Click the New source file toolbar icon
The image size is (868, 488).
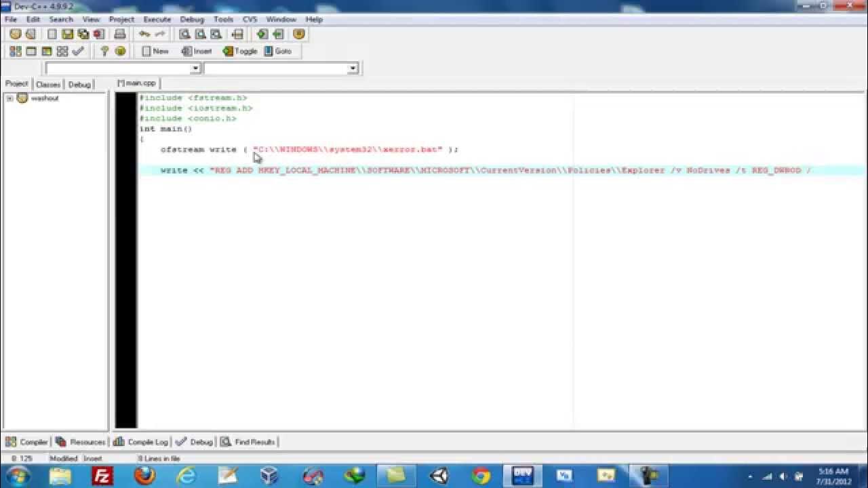pyautogui.click(x=52, y=34)
